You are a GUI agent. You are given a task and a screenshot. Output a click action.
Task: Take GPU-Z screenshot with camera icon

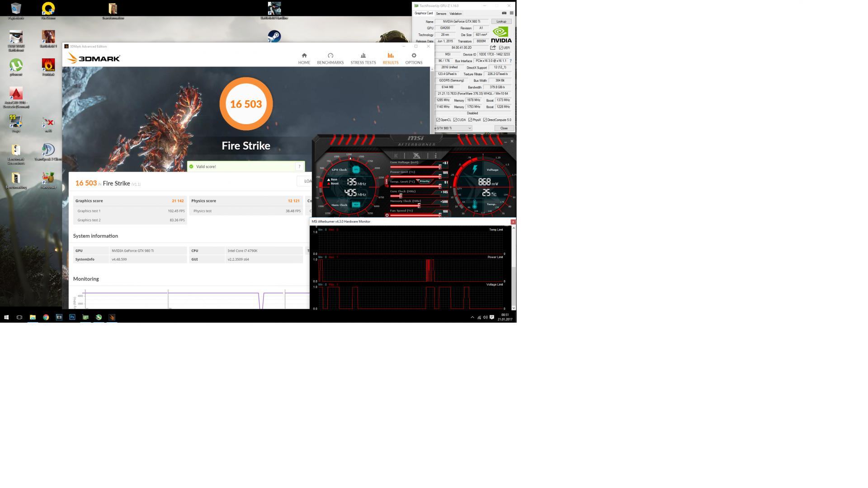pyautogui.click(x=504, y=13)
